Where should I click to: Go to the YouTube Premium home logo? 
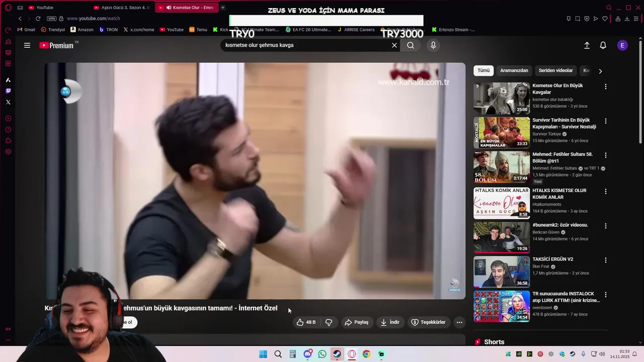click(57, 45)
